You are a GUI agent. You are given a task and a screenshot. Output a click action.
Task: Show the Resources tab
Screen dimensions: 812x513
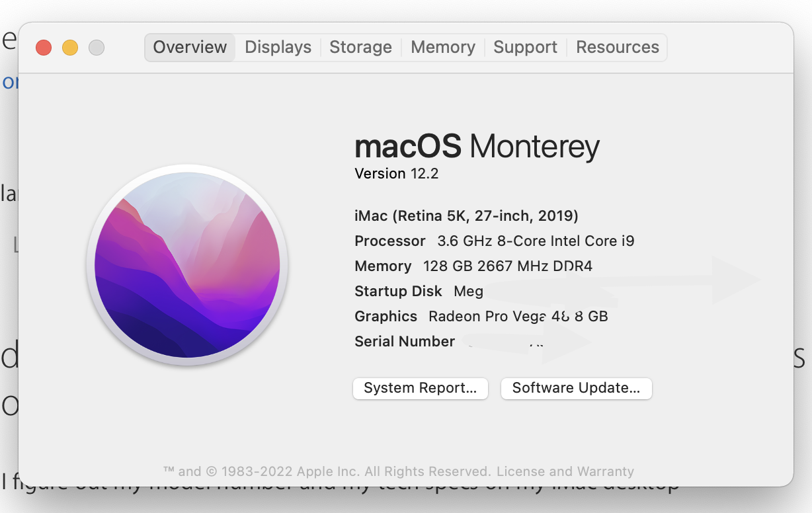617,48
